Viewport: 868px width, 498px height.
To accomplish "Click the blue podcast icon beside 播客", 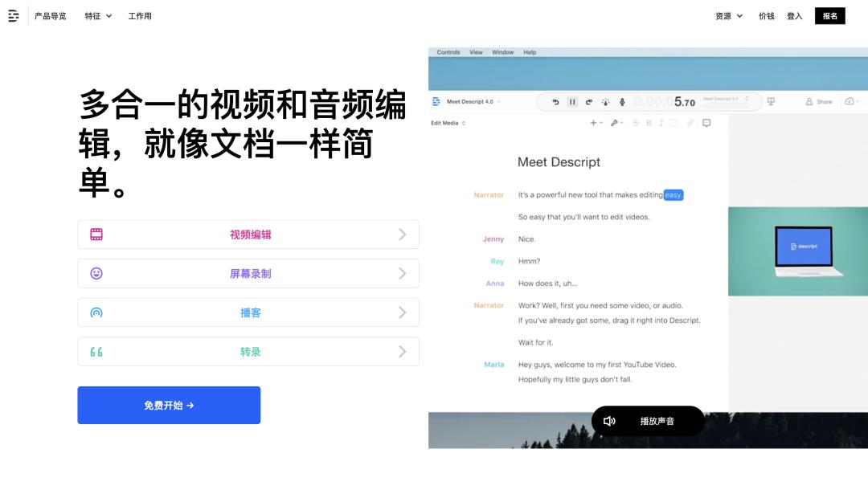I will pos(96,312).
